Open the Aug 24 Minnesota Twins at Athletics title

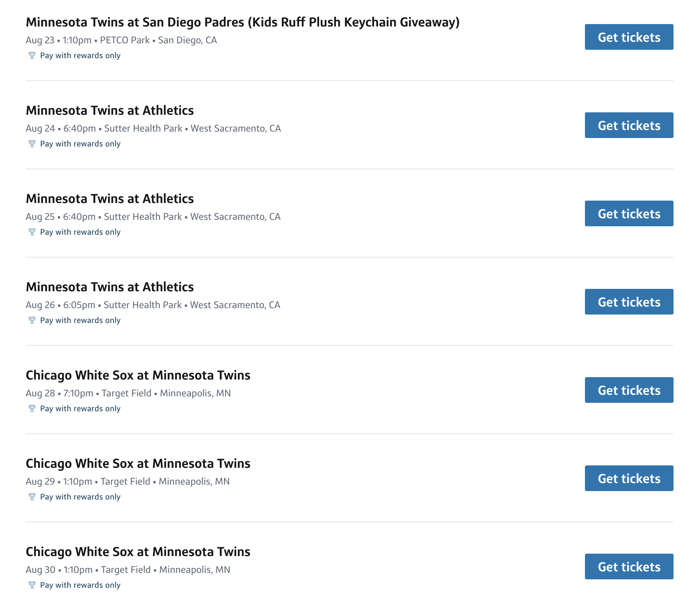(110, 110)
